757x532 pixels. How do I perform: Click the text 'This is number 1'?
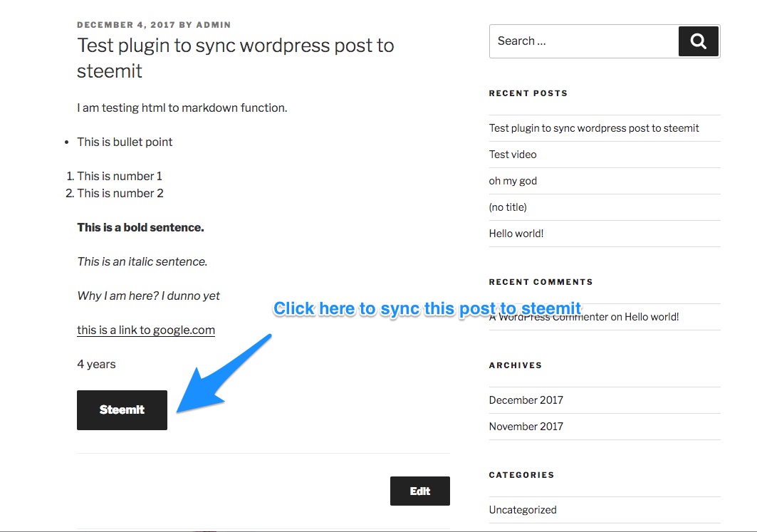coord(120,176)
